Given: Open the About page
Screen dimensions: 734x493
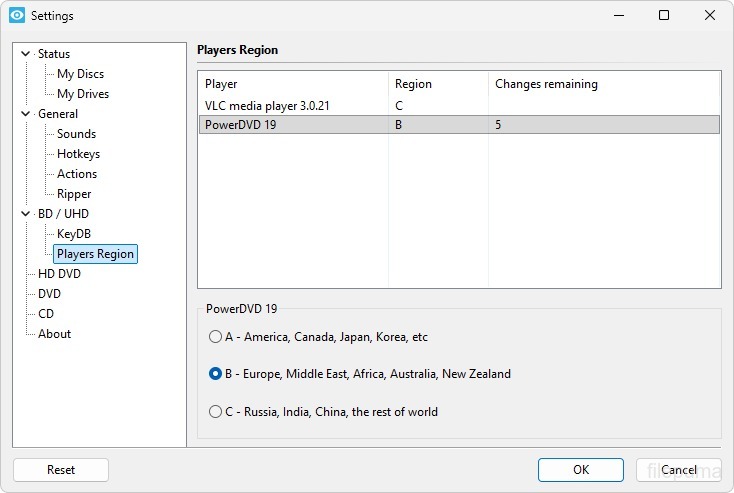Looking at the screenshot, I should coord(54,334).
